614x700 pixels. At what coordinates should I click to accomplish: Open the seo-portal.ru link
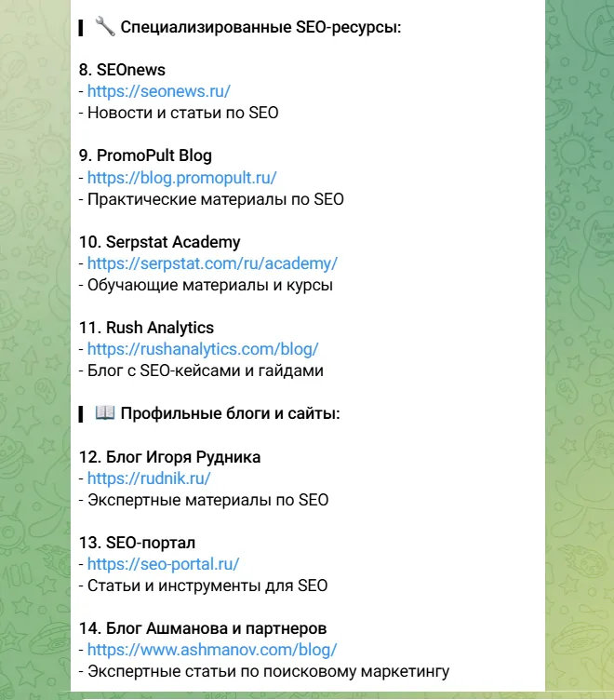[x=164, y=564]
